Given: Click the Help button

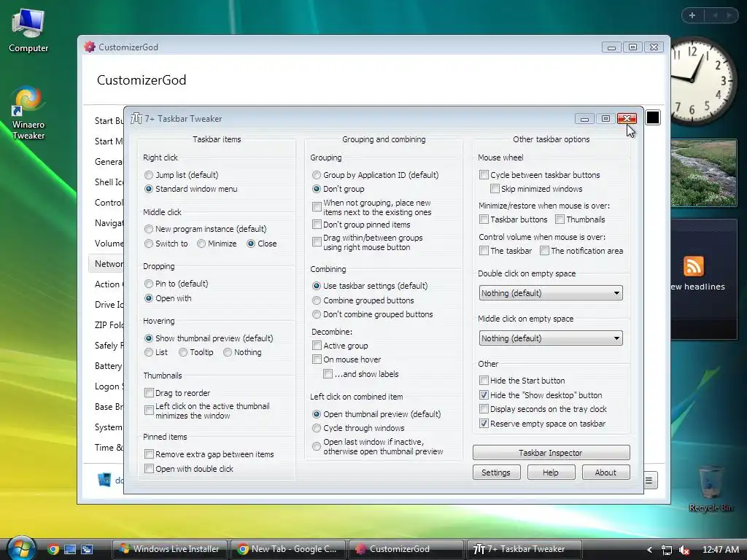Looking at the screenshot, I should (x=551, y=472).
